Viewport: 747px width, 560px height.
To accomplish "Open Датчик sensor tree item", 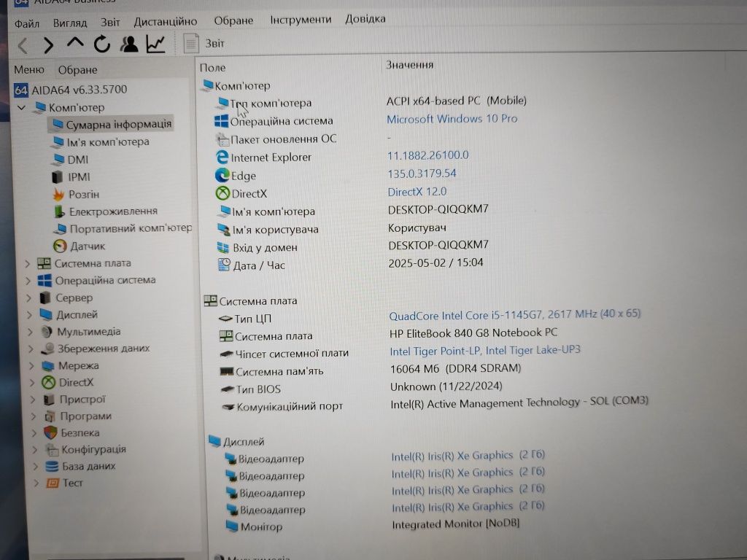I will coord(79,246).
